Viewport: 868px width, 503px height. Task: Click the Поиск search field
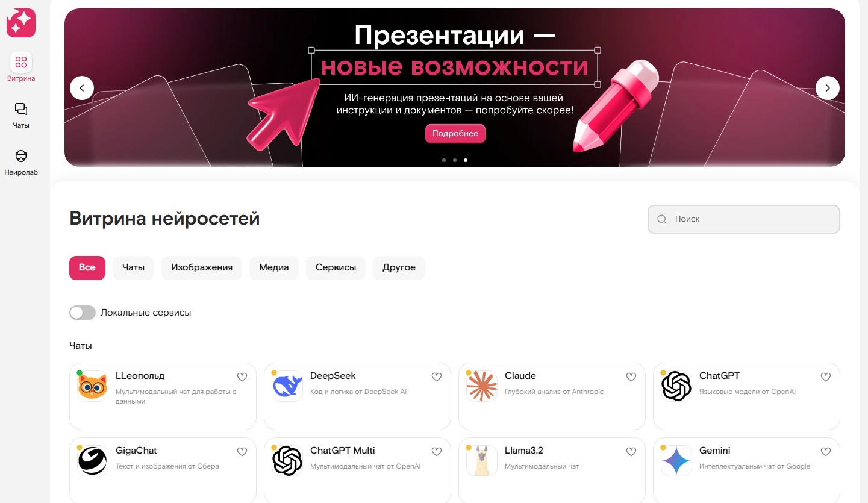click(744, 219)
